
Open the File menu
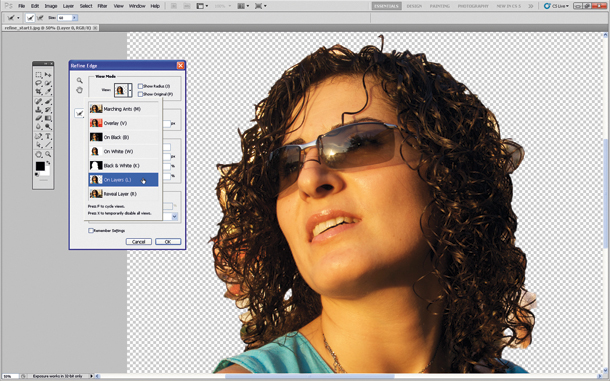[21, 6]
